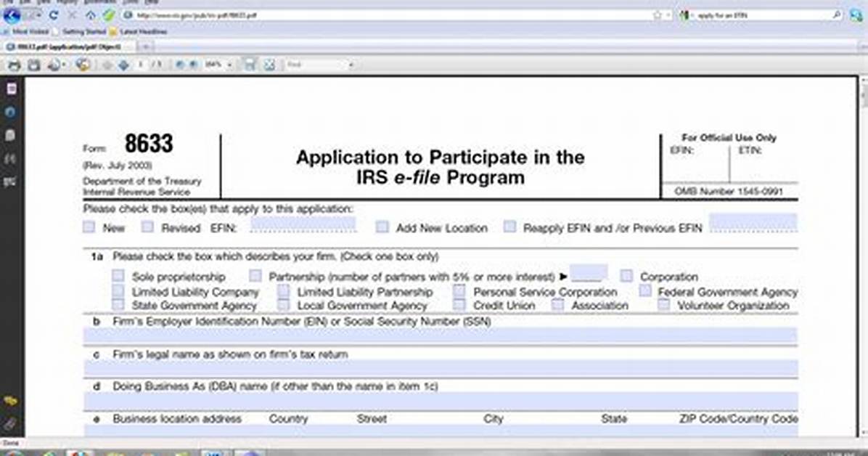Tick the Personal Service Corporation checkbox
The width and height of the screenshot is (868, 456).
(x=459, y=291)
